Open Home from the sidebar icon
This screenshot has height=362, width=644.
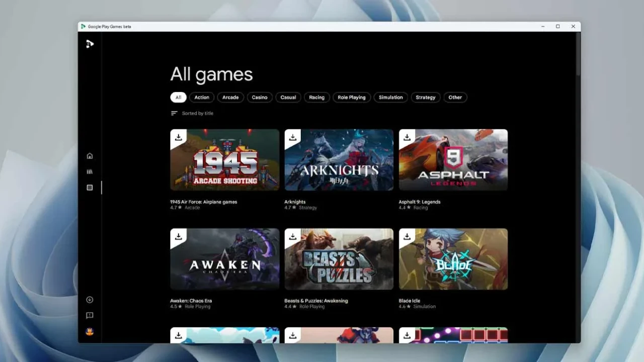point(90,156)
